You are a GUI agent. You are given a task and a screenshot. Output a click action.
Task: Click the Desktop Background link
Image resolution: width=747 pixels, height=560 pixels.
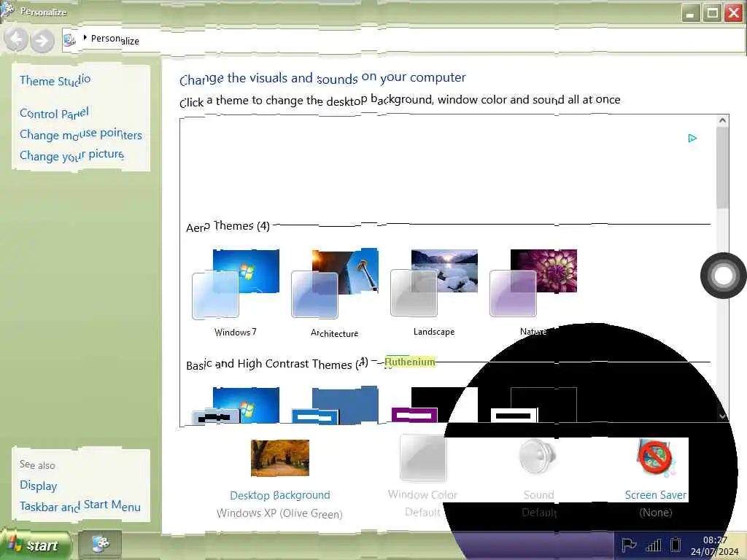[x=280, y=495]
